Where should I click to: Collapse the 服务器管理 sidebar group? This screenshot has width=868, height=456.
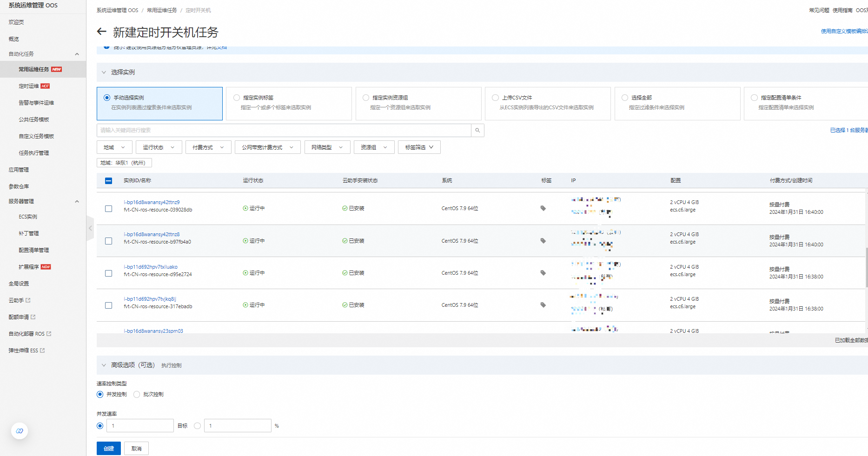pos(77,201)
